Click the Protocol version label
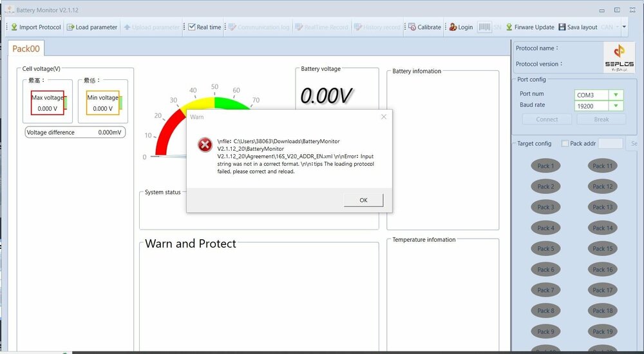Viewport: 644px width, 354px height. tap(539, 64)
